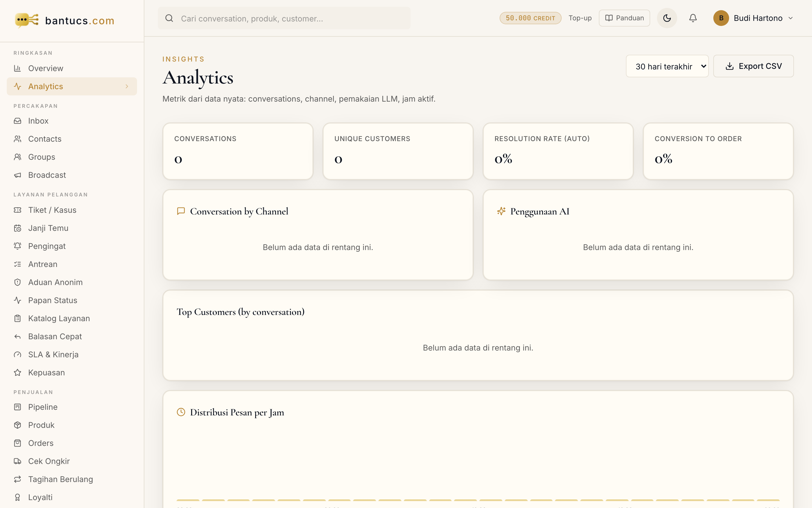Image resolution: width=812 pixels, height=508 pixels.
Task: Click the Pengingat alarm bell icon
Action: [x=17, y=246]
